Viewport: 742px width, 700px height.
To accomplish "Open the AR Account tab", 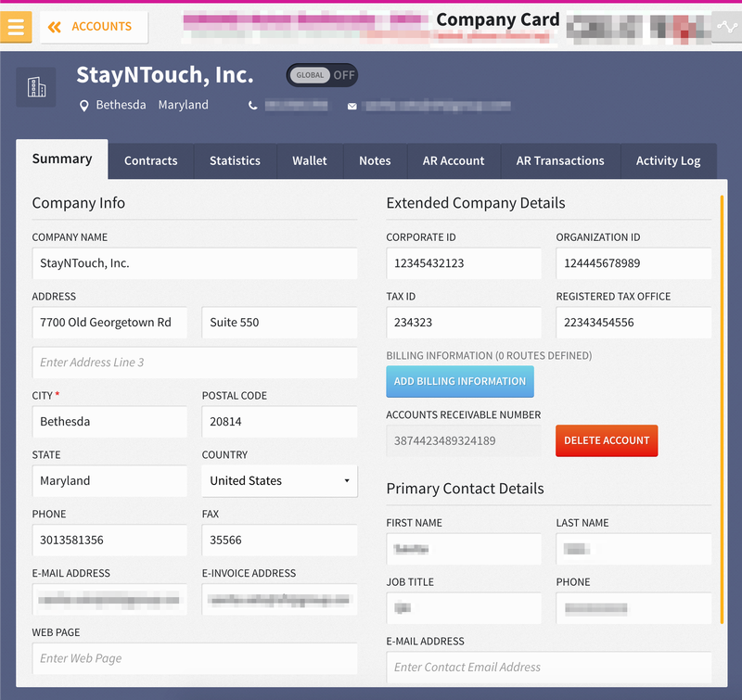I will pos(454,161).
